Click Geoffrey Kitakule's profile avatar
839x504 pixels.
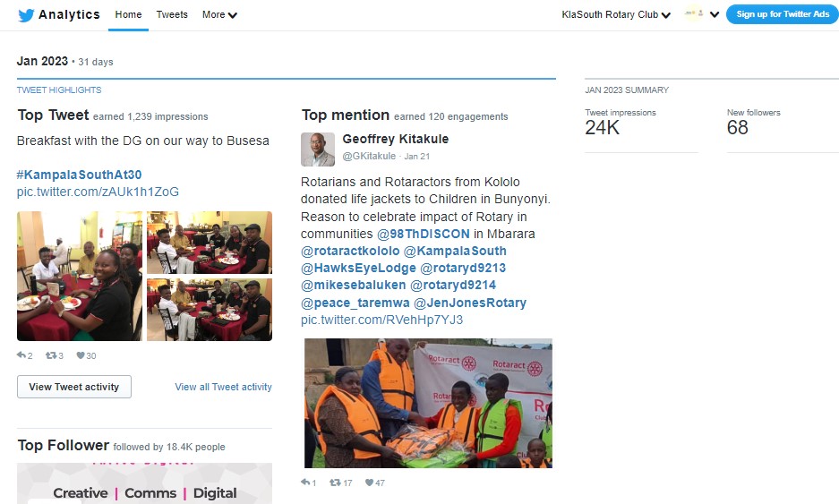318,149
